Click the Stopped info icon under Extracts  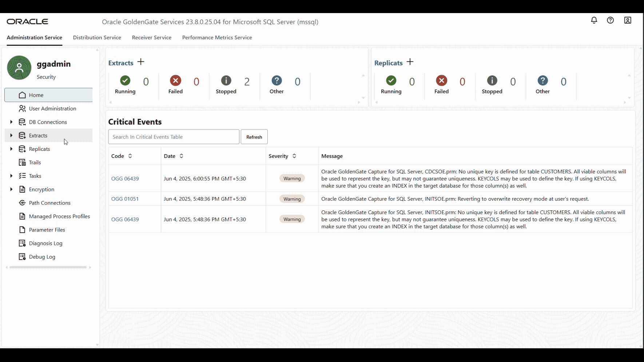226,81
